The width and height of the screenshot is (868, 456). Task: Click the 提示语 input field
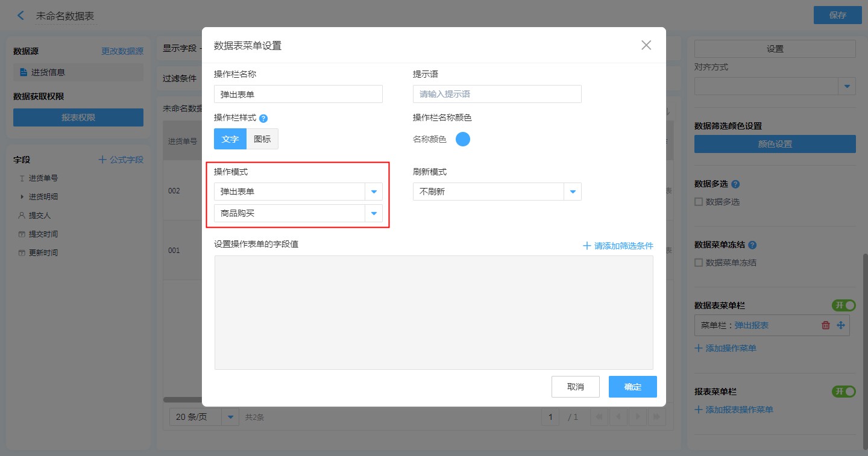[497, 94]
